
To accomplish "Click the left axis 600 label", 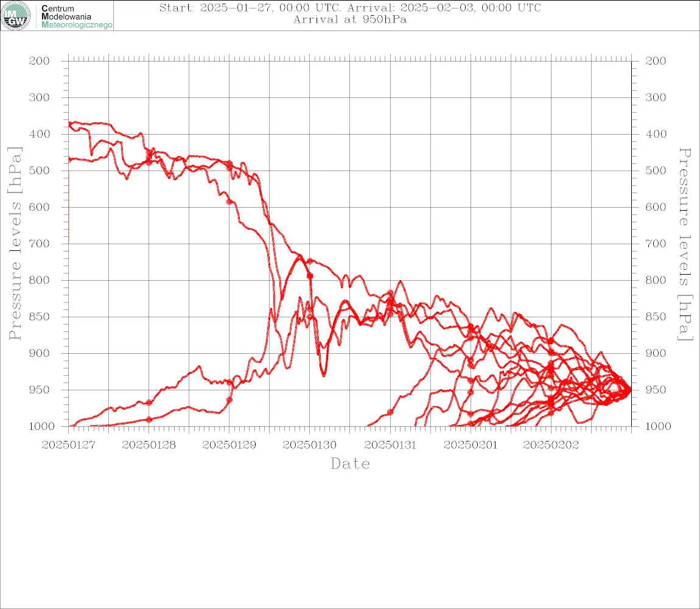I will coord(40,207).
